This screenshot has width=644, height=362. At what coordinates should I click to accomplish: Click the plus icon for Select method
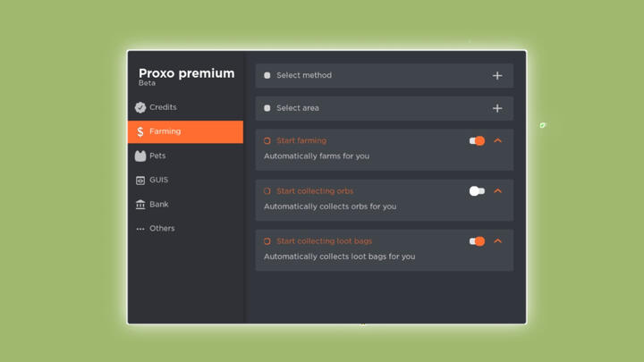coord(497,76)
